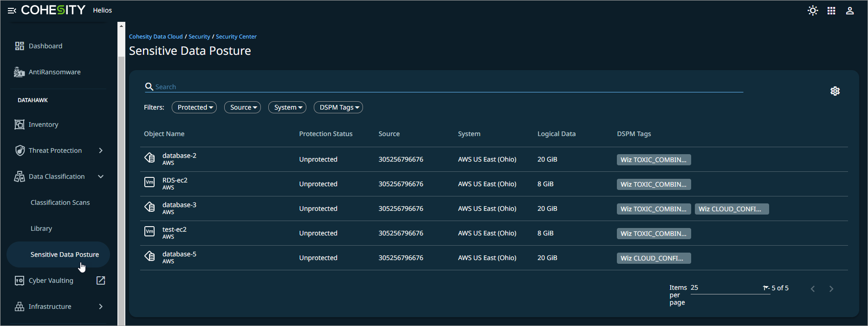Open Classification Scans in sidebar
This screenshot has height=326, width=868.
60,202
